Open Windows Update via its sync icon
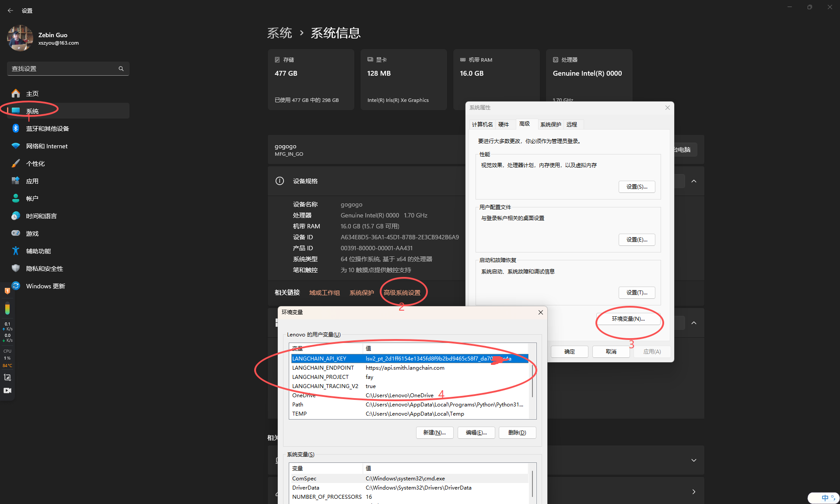This screenshot has height=504, width=840. (x=16, y=286)
